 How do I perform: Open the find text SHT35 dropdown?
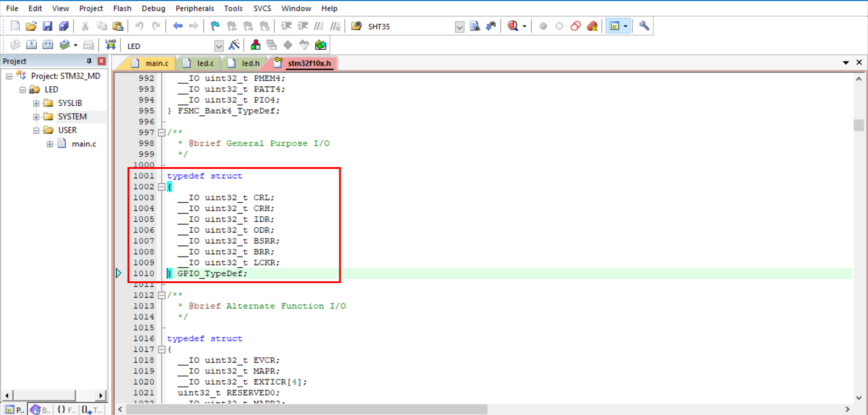[x=459, y=27]
